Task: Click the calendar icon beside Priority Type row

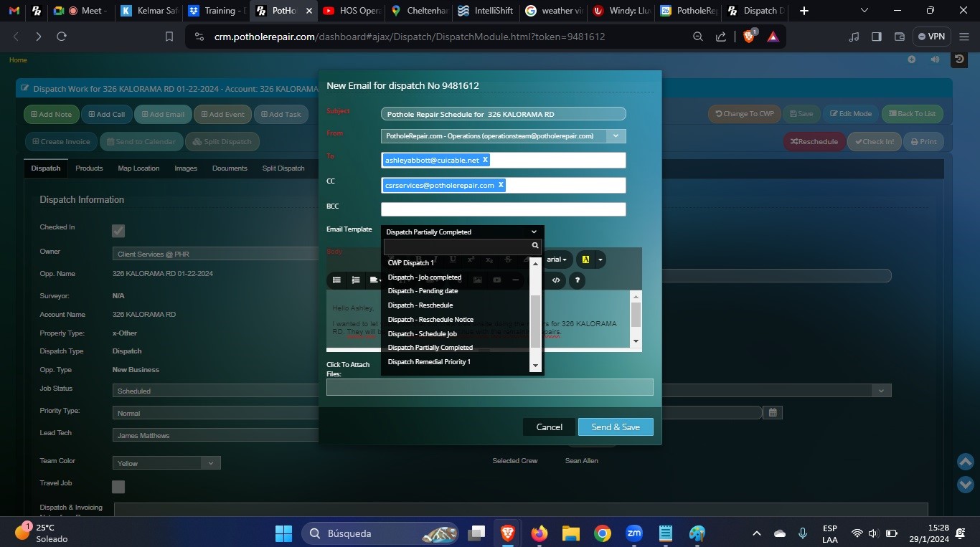Action: (x=773, y=412)
